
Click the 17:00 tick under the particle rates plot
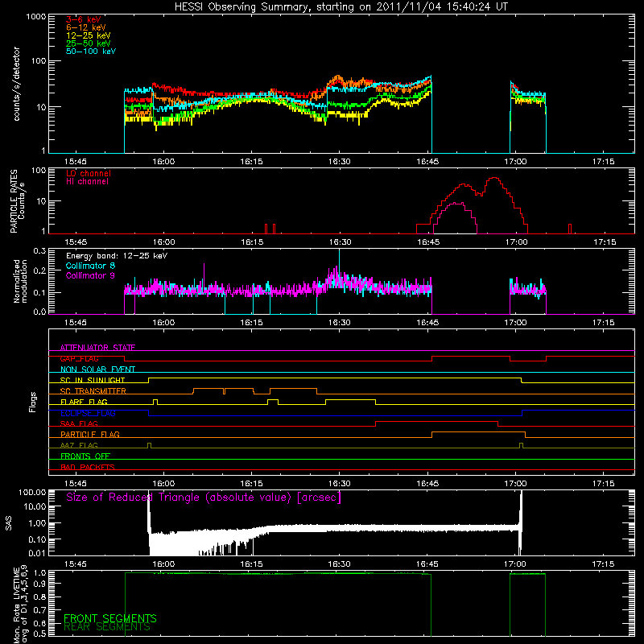(516, 242)
